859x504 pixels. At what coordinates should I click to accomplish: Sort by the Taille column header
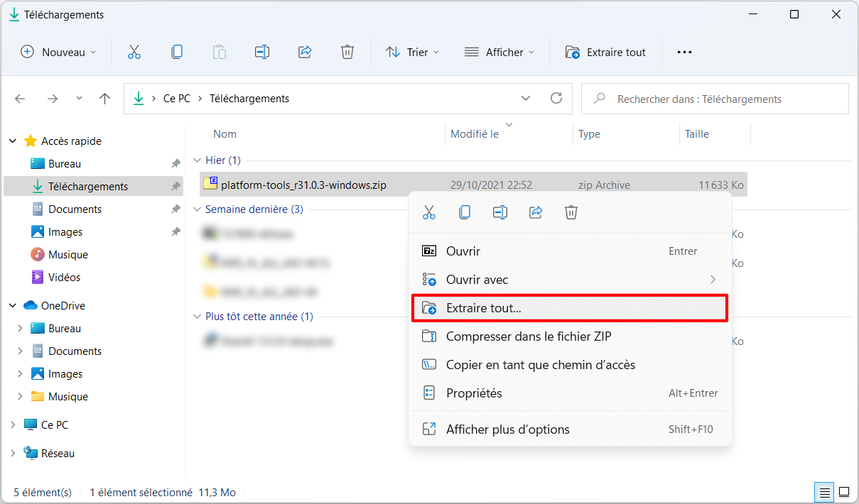[x=697, y=134]
